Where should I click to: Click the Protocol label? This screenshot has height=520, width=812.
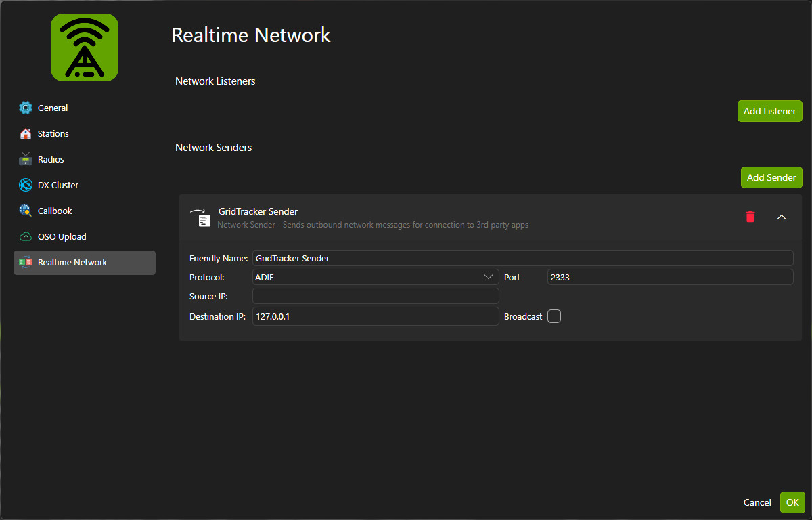207,277
